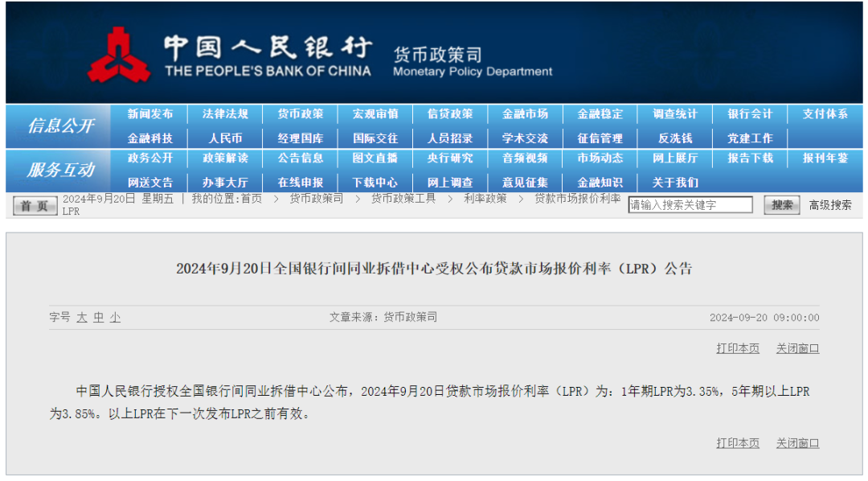Image resolution: width=868 pixels, height=481 pixels.
Task: Open 法律法规 menu item
Action: 225,114
